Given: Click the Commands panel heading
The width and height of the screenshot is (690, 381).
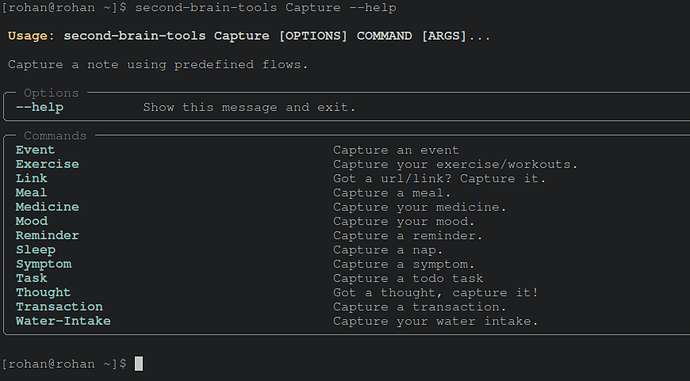Looking at the screenshot, I should (55, 136).
